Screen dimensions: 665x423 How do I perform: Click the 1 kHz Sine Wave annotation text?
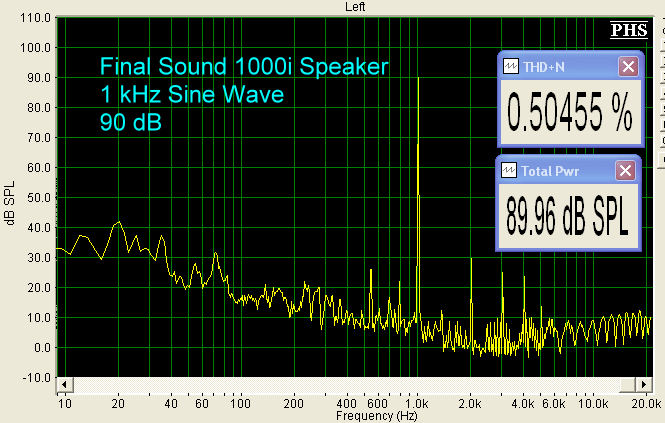(x=192, y=94)
